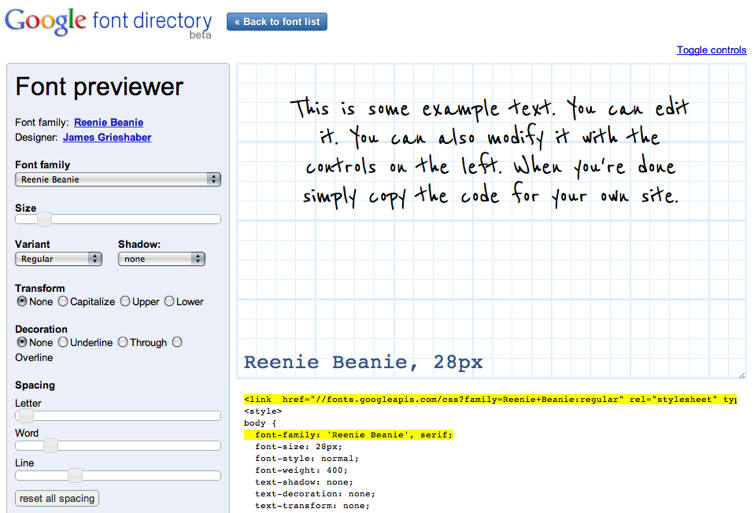
Task: Select Lower transform option
Action: point(169,301)
